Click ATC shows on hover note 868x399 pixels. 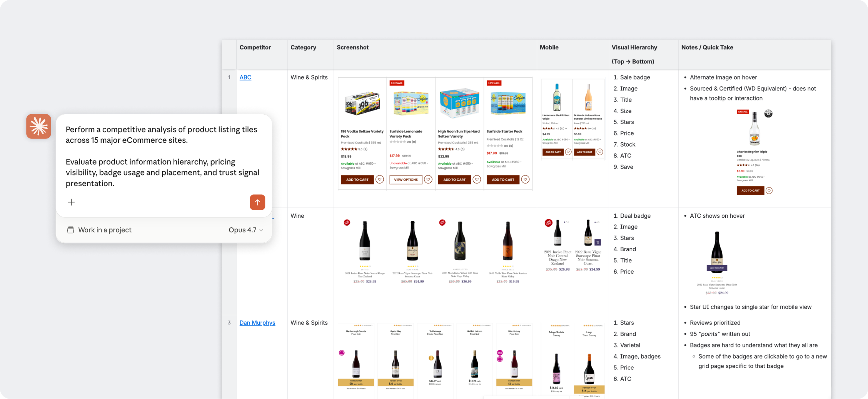pos(717,216)
